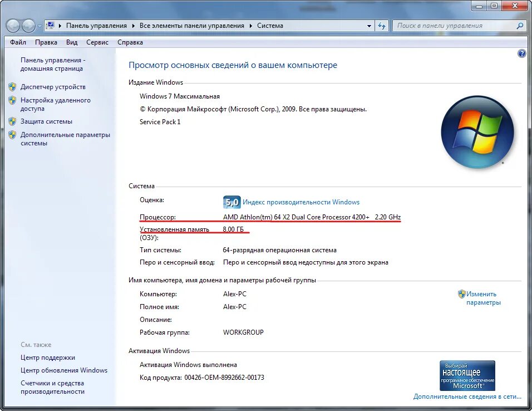Select Все элементы панели управления breadcrumb
532x411 pixels.
tap(191, 26)
